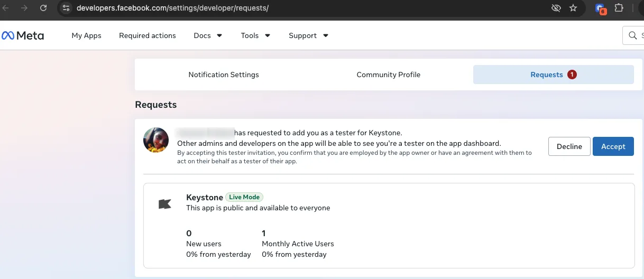Switch to Notification Settings tab
This screenshot has width=644, height=279.
[224, 75]
